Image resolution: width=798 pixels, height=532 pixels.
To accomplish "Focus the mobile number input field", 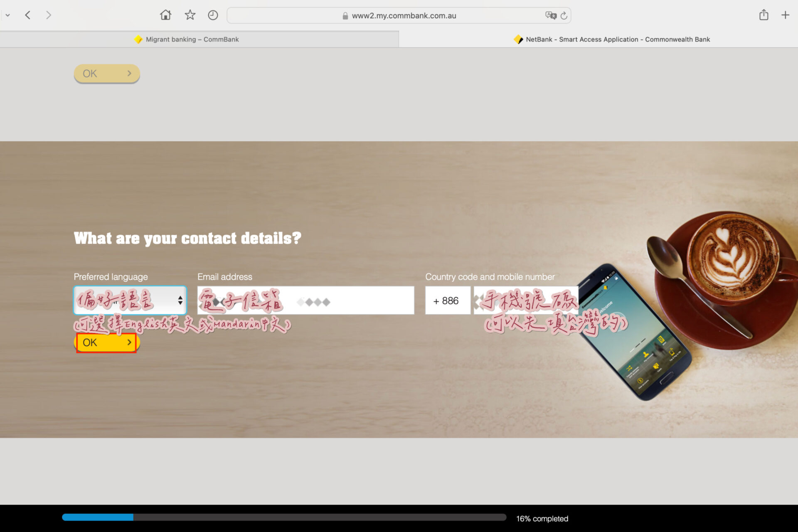I will [526, 300].
